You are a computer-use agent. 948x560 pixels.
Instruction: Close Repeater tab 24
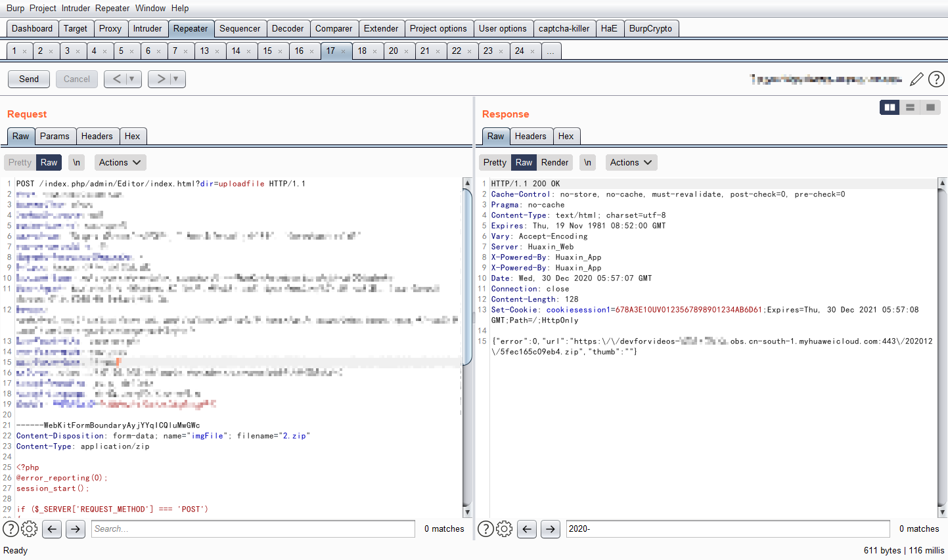point(532,51)
